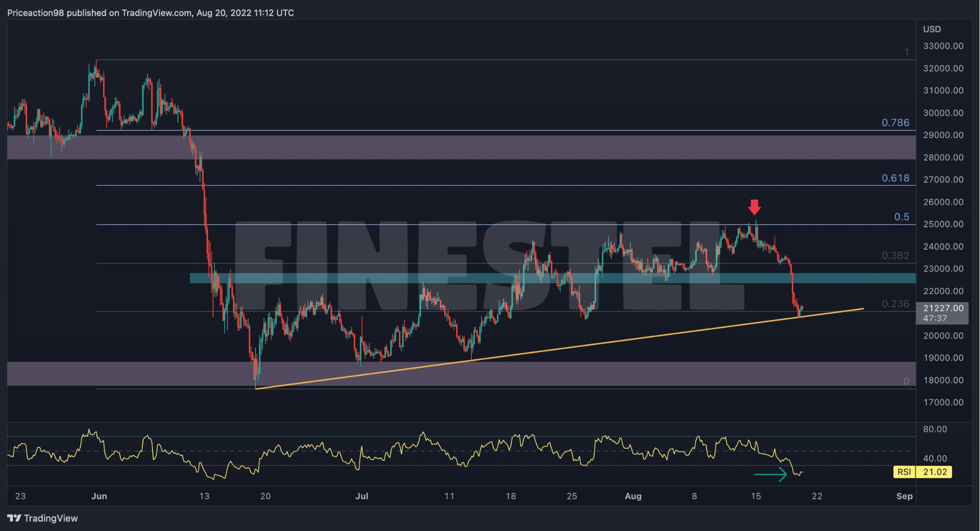This screenshot has height=531, width=980.
Task: Click the 33000.00 price axis label
Action: [x=943, y=46]
